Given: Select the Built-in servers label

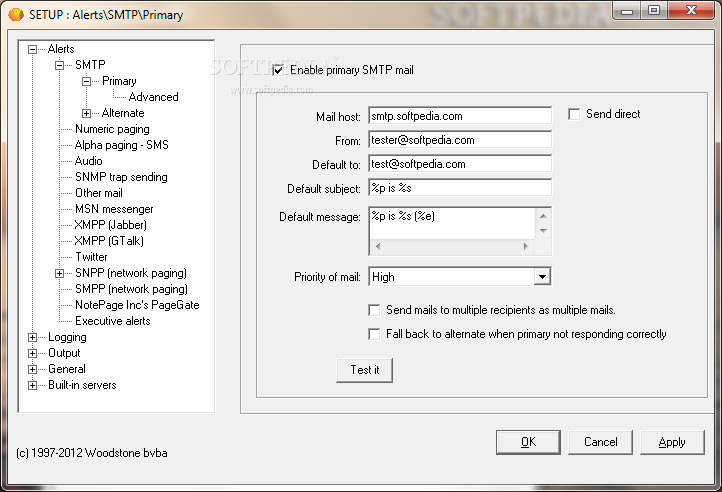Looking at the screenshot, I should click(82, 385).
